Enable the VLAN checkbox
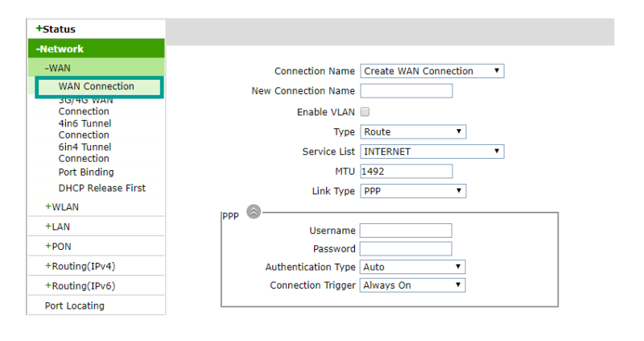This screenshot has width=644, height=341. click(365, 112)
